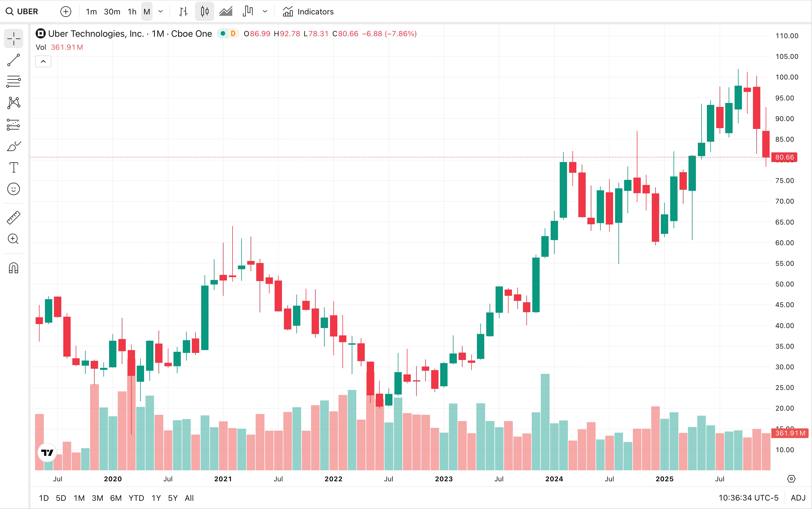Viewport: 812px width, 509px height.
Task: Select the XABCD pattern tool
Action: [14, 103]
